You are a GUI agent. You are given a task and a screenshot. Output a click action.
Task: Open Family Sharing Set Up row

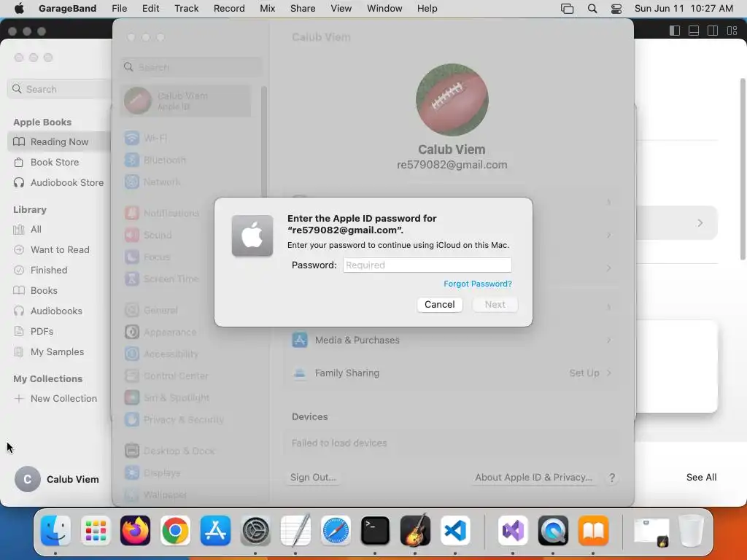[x=452, y=373]
